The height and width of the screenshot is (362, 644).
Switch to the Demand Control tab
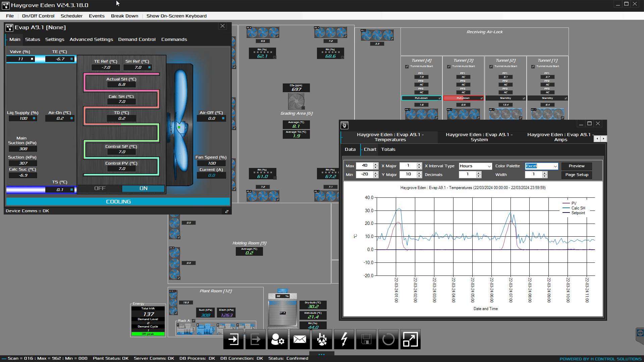click(137, 39)
